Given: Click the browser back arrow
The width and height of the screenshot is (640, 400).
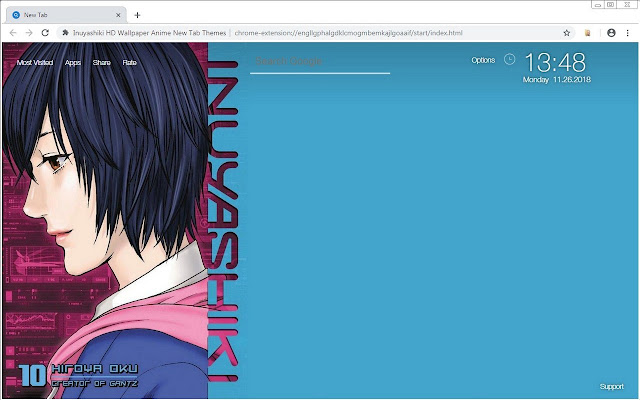Looking at the screenshot, I should point(13,33).
